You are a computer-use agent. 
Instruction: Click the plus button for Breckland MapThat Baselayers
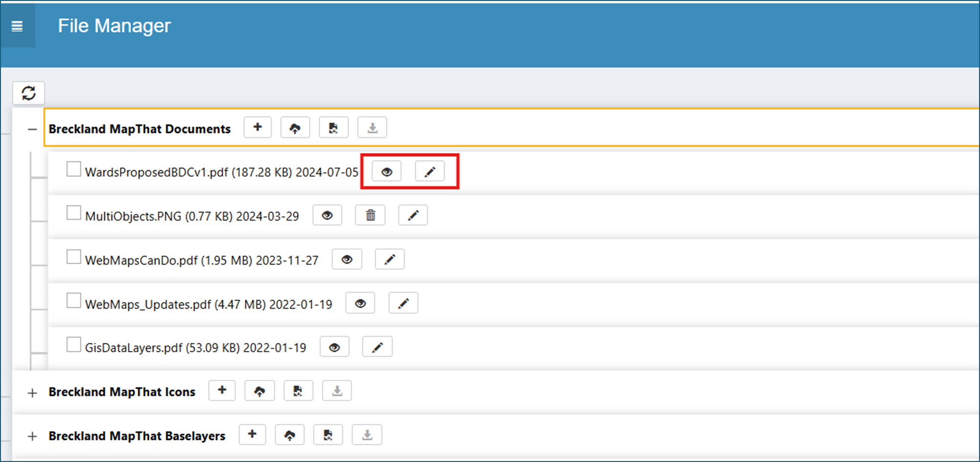[252, 435]
